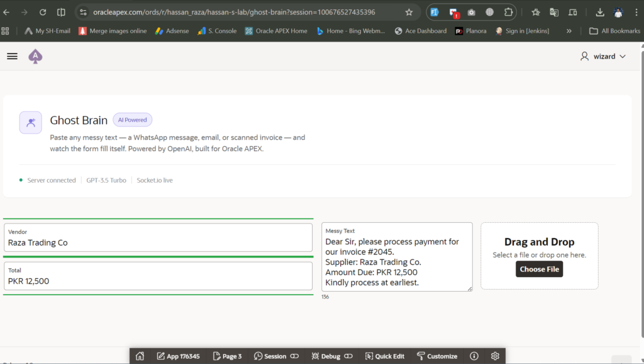Open All Bookmarks from the bookmarks bar
Image resolution: width=644 pixels, height=364 pixels.
click(614, 30)
